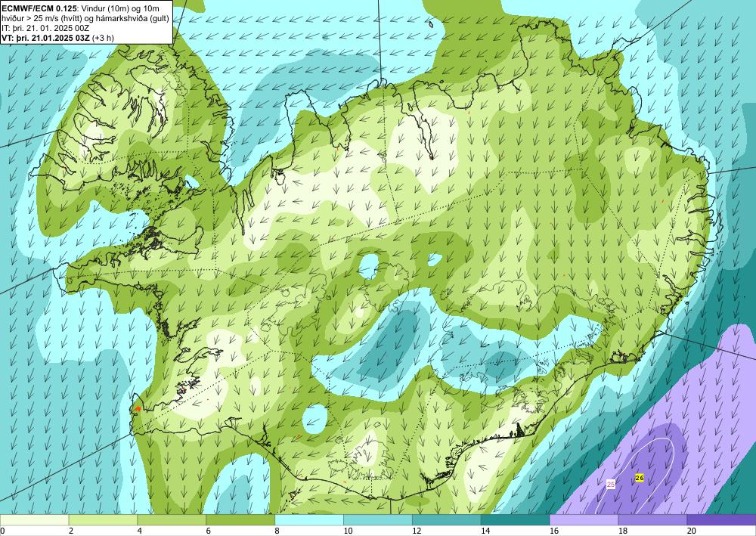Click the legend tick label "18"
The width and height of the screenshot is (756, 536).
point(623,531)
